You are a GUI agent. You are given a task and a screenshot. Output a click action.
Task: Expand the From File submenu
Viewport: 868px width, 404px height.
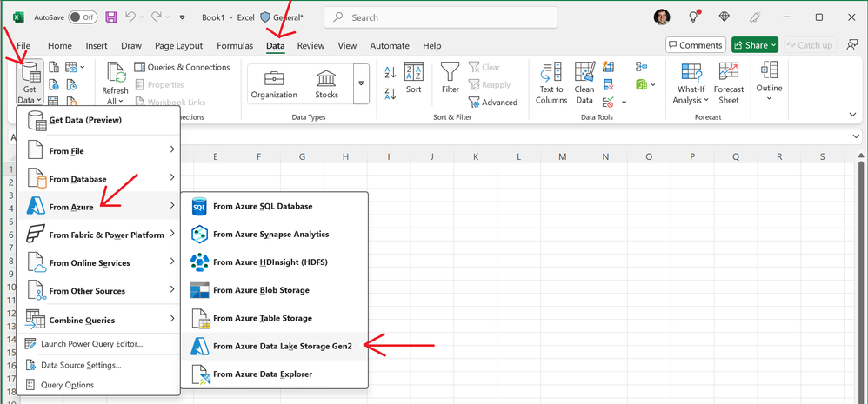(98, 150)
